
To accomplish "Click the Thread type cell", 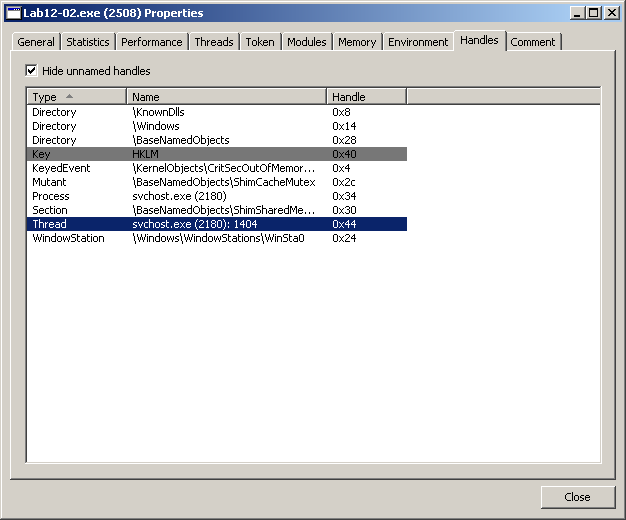I will tap(50, 224).
